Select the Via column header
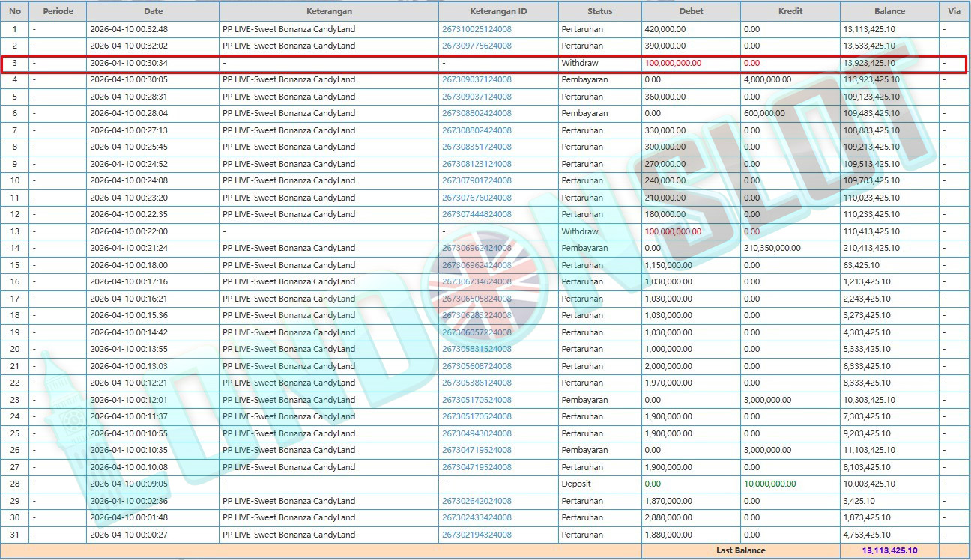The width and height of the screenshot is (971, 560). (954, 11)
